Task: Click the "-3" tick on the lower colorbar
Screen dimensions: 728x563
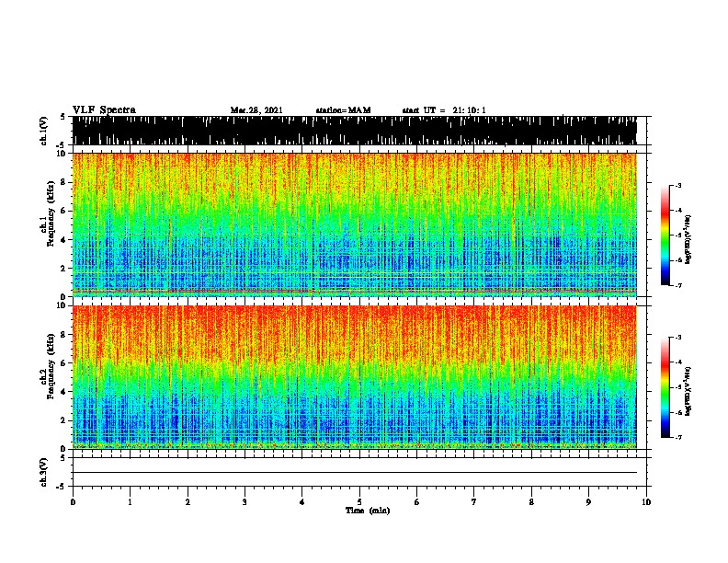Action: point(677,338)
